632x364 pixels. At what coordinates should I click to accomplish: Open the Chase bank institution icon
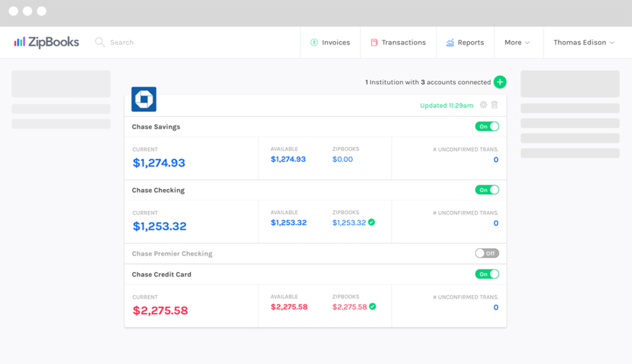pyautogui.click(x=143, y=99)
